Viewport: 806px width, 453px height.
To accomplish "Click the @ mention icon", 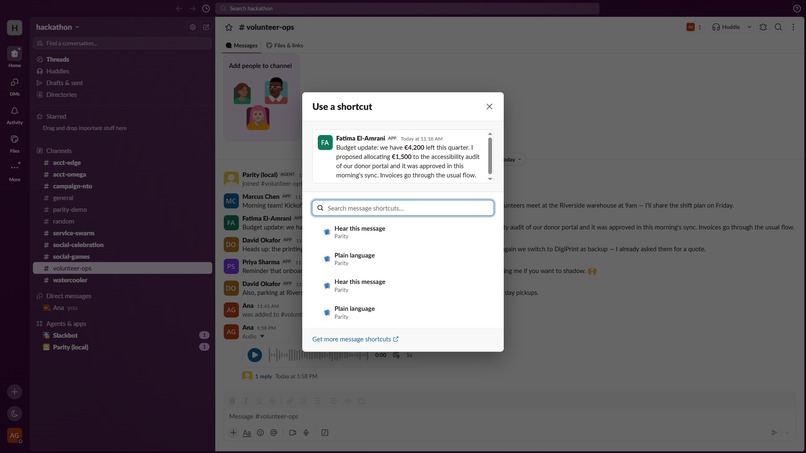I will coord(273,433).
